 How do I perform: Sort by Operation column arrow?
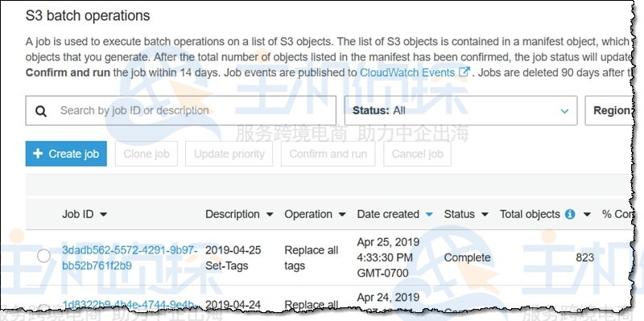pos(342,215)
